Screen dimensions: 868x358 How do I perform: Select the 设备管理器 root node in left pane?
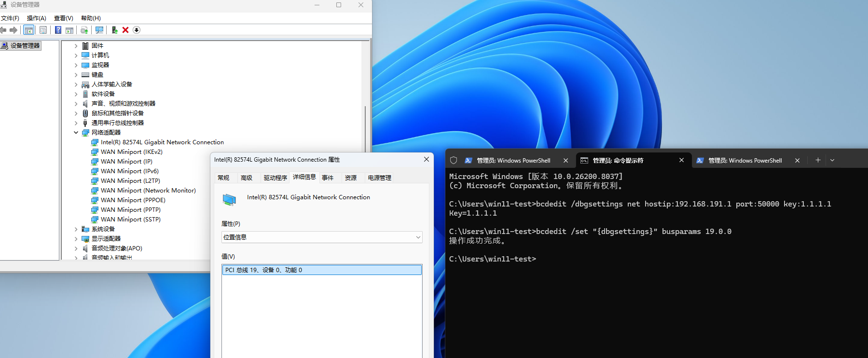(21, 46)
